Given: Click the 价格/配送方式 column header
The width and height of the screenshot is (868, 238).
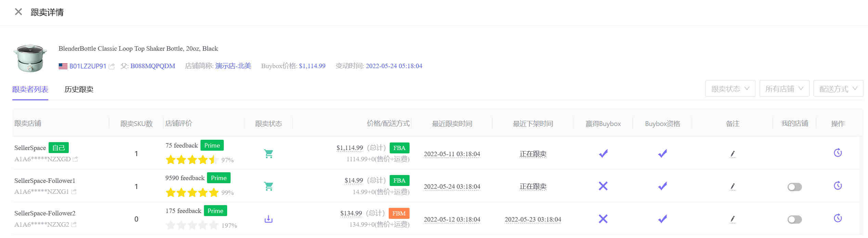Looking at the screenshot, I should [x=388, y=123].
